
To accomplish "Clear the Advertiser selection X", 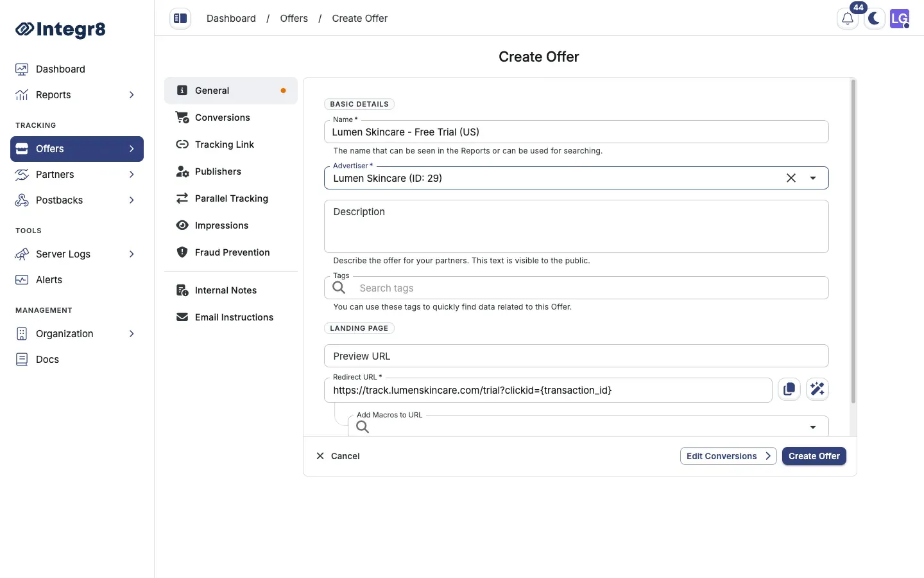I will pyautogui.click(x=791, y=179).
